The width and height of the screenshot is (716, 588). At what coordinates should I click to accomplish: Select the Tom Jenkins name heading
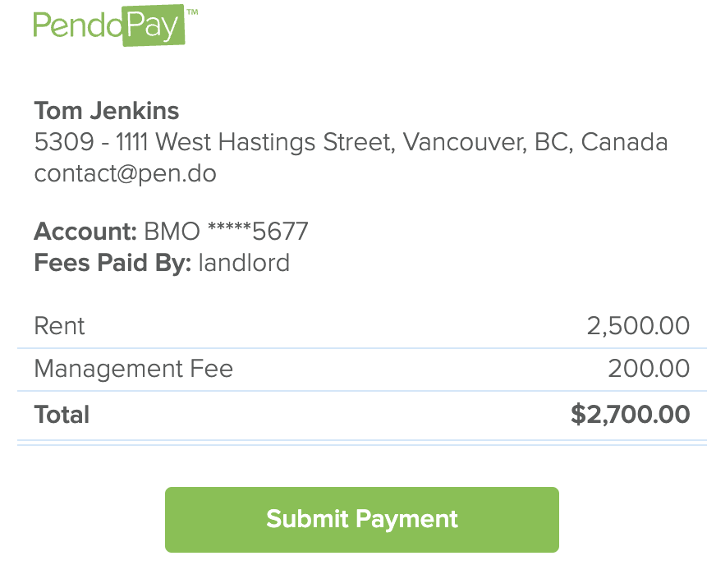tap(107, 111)
